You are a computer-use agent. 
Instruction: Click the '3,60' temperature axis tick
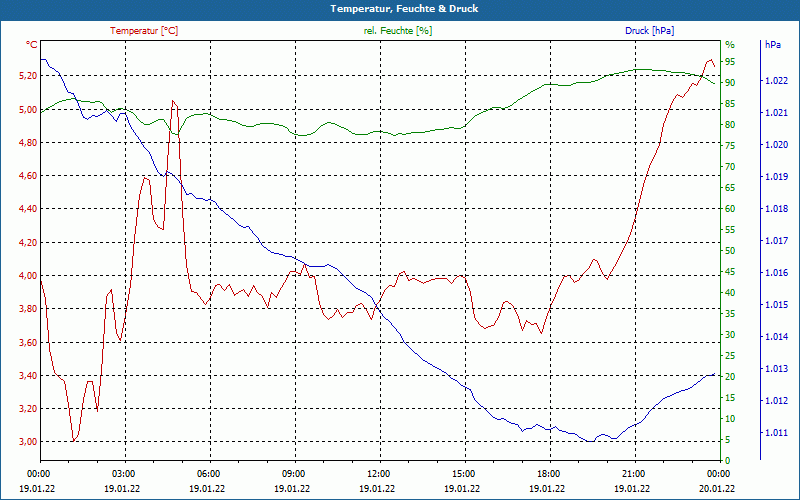click(29, 342)
